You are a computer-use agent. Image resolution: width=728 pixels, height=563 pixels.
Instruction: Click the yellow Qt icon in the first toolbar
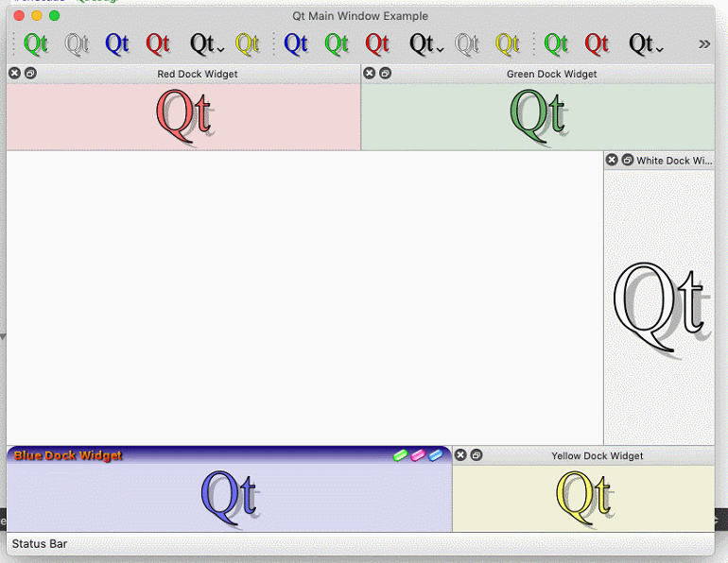(248, 44)
